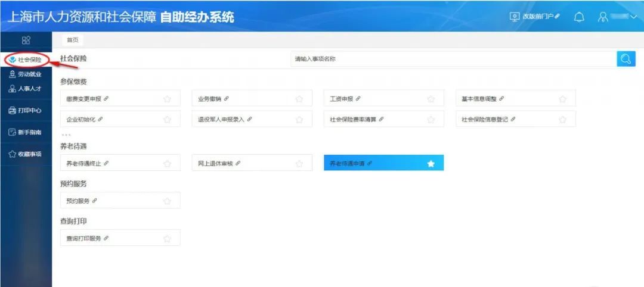Screen dimensions: 644x287
Task: Open highlighted 养老待遇申请 service
Action: [384, 163]
